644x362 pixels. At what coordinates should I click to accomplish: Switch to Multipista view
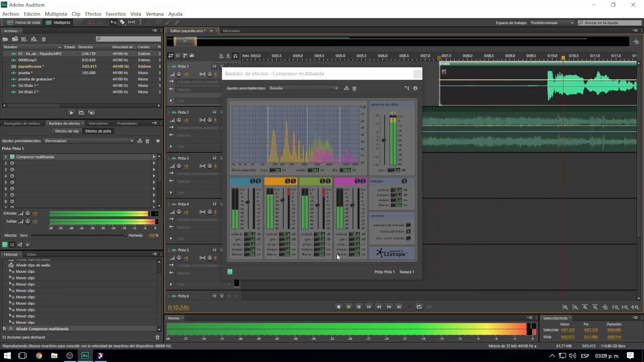pos(58,23)
